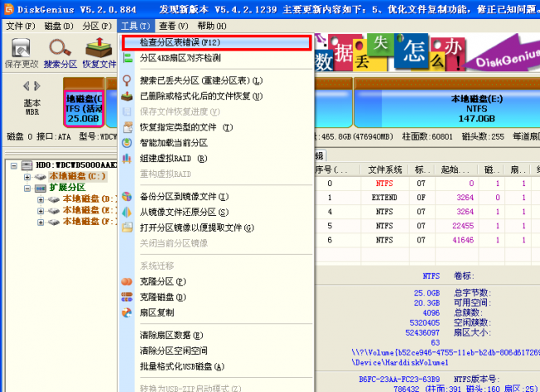Viewport: 540px width, 392px height.
Task: Click the red NTFS cell in row 0
Action: tap(385, 184)
